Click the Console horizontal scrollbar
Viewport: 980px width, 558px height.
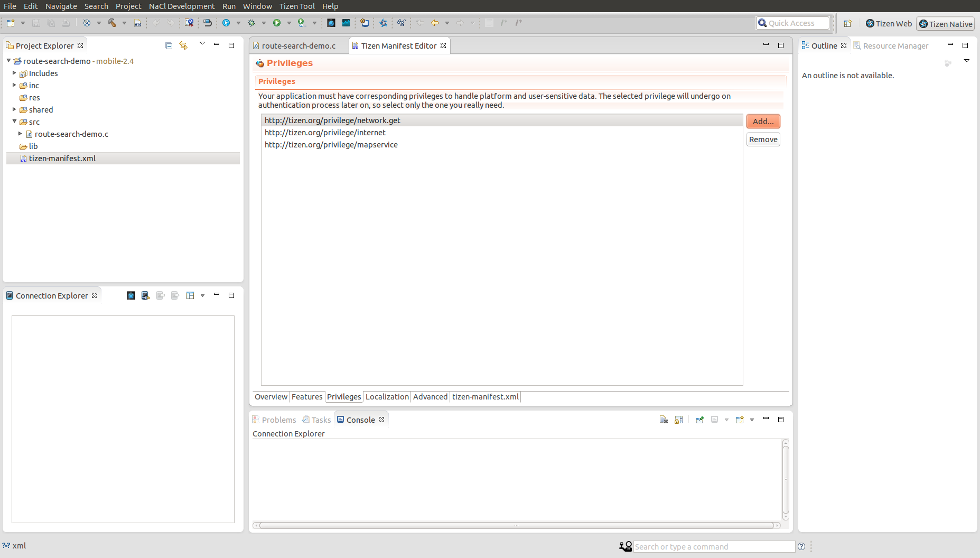pos(516,525)
